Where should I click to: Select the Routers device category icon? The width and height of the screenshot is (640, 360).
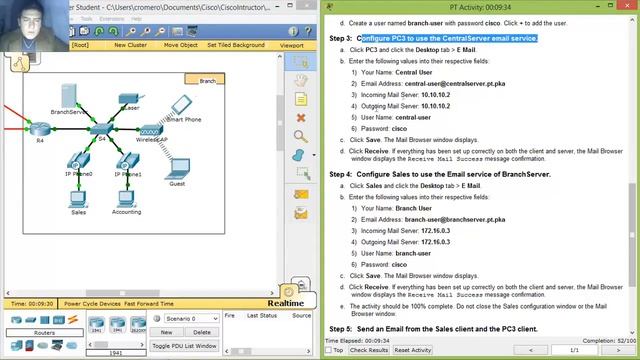point(16,320)
